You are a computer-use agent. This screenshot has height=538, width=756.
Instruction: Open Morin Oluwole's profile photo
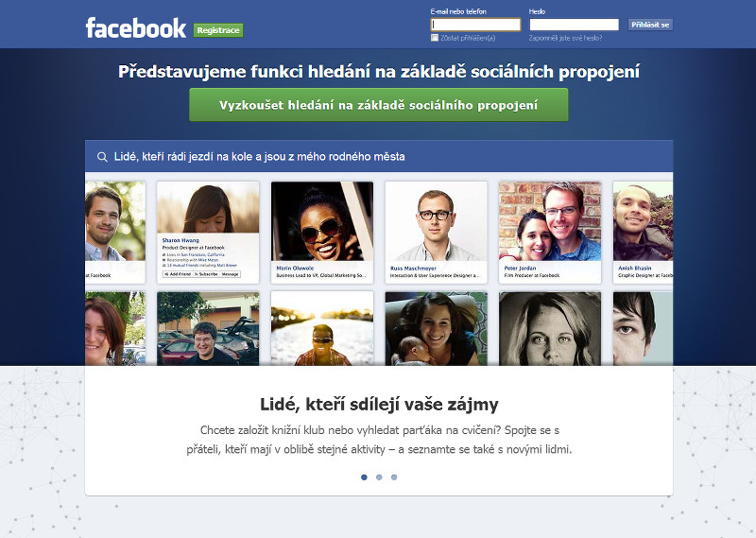[x=322, y=221]
